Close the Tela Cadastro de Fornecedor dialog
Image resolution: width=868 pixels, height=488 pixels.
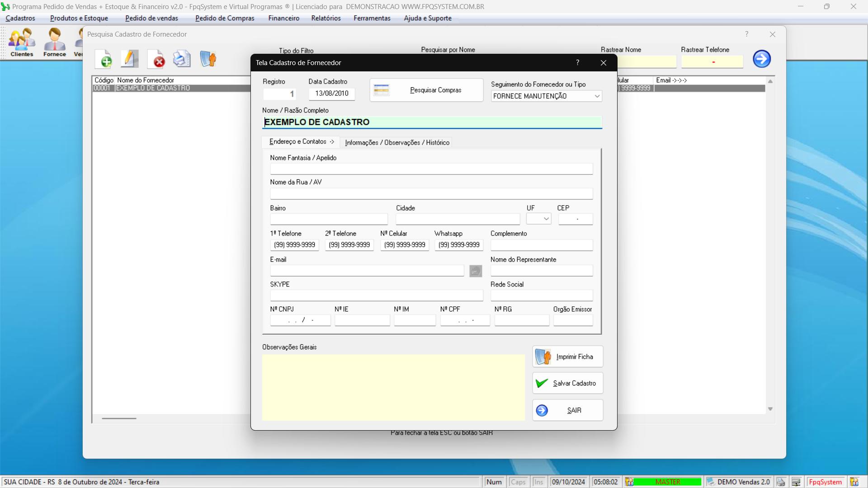604,63
